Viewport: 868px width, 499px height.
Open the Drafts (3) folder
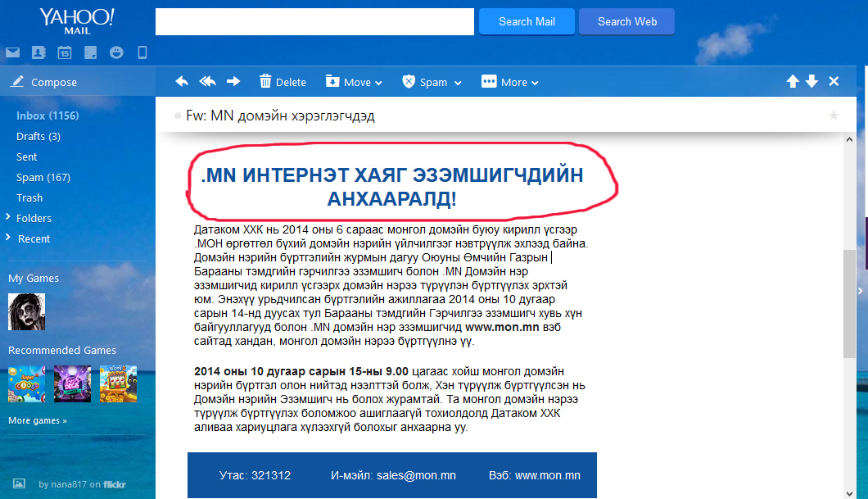point(38,136)
